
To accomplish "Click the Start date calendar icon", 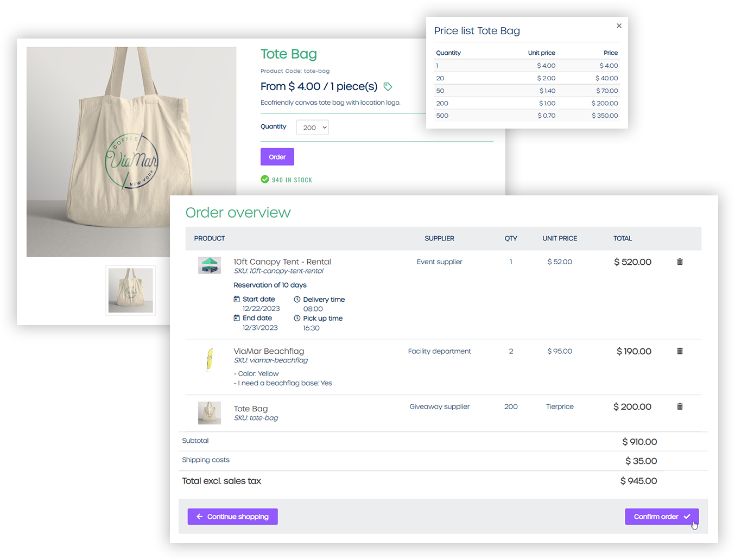I will click(x=237, y=299).
